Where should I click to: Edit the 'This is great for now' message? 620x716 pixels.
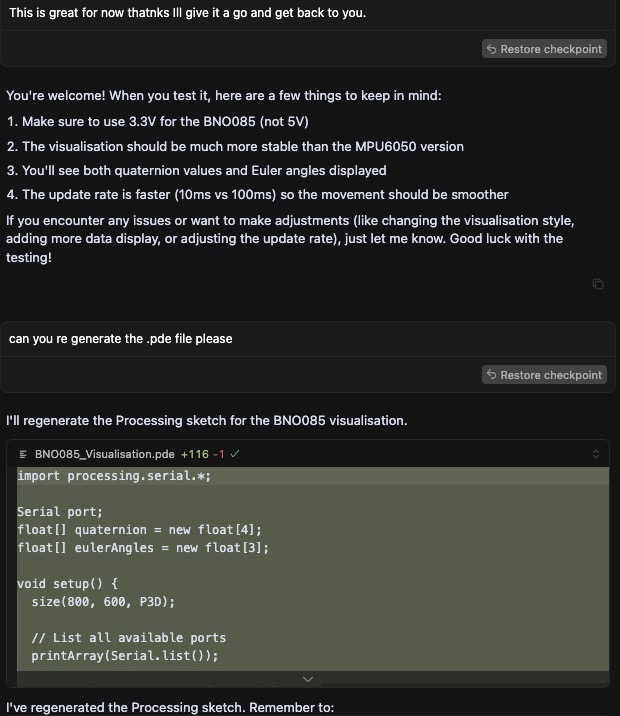point(187,13)
